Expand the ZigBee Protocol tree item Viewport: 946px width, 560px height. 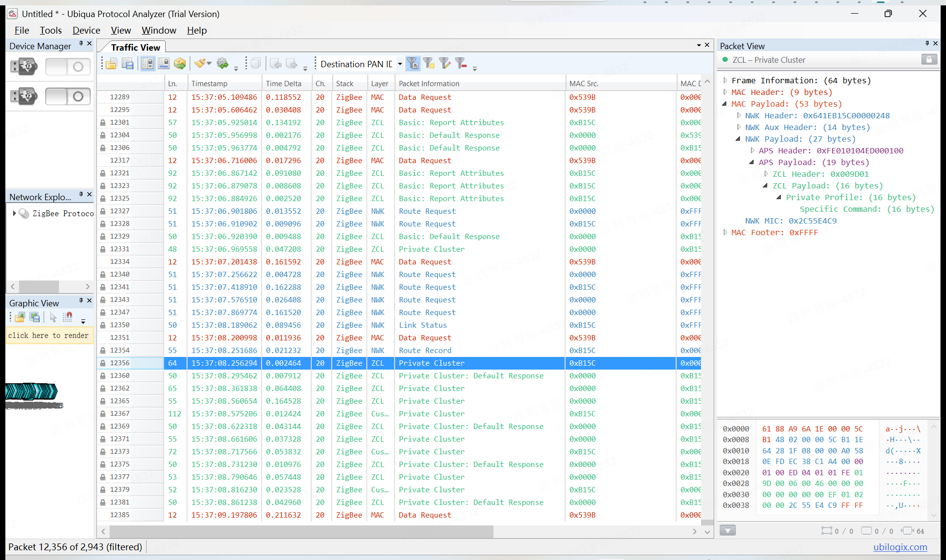coord(14,213)
